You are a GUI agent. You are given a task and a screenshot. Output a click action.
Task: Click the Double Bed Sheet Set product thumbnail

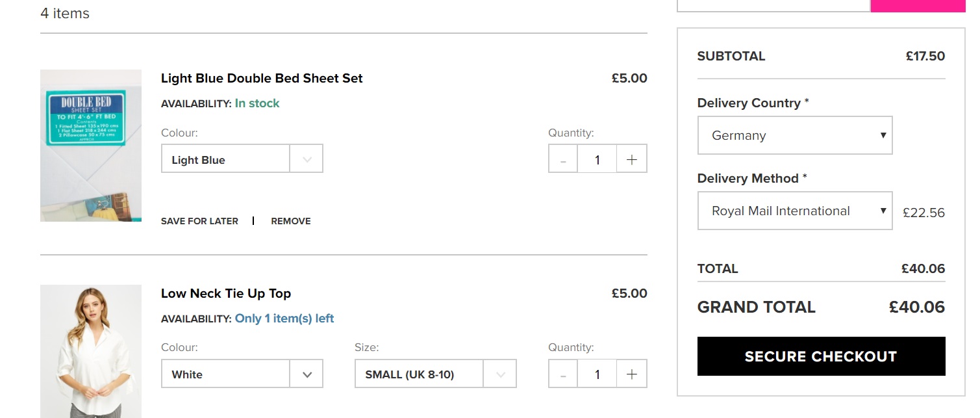(91, 146)
